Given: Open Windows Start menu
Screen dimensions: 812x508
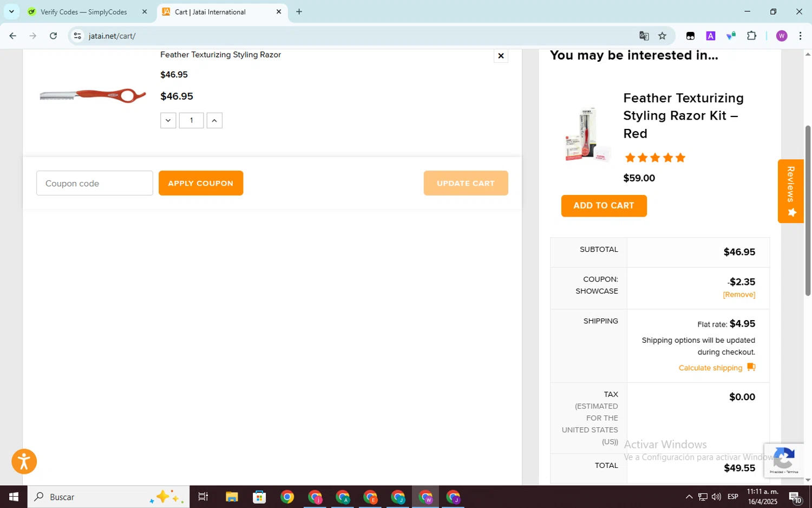Looking at the screenshot, I should [x=14, y=497].
